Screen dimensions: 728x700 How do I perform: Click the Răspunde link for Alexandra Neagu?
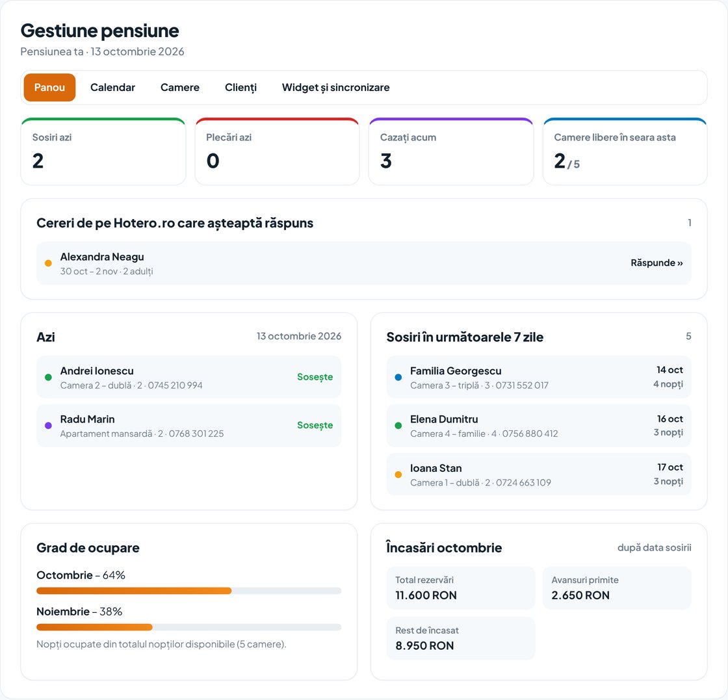click(656, 263)
